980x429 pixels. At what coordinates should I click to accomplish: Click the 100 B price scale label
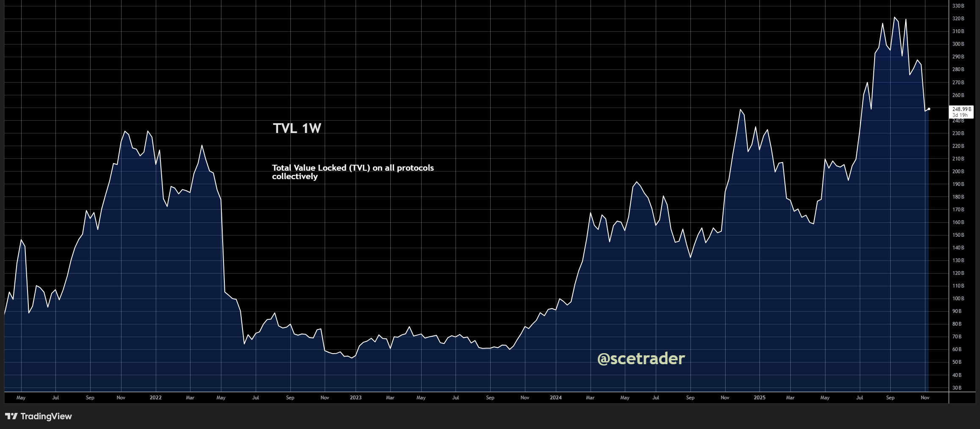tap(958, 299)
